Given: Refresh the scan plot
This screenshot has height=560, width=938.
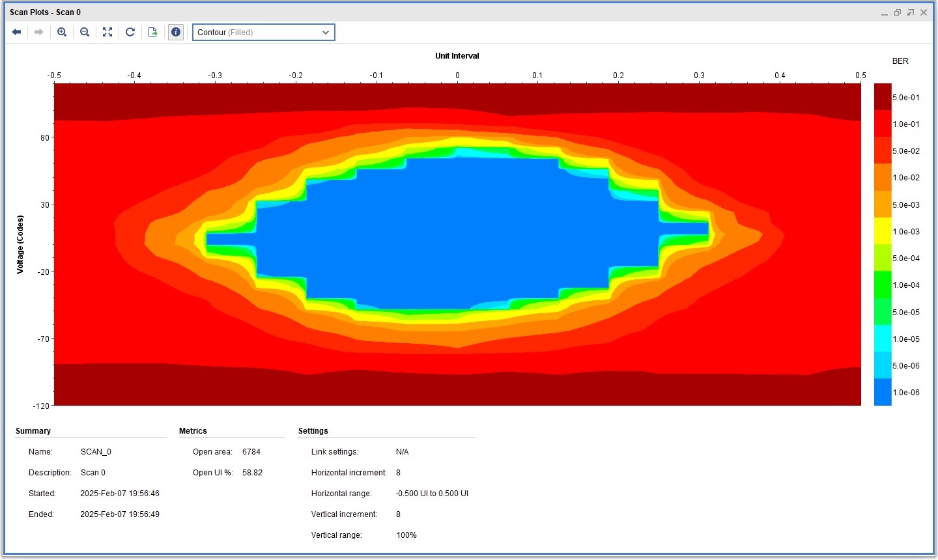Looking at the screenshot, I should tap(130, 32).
